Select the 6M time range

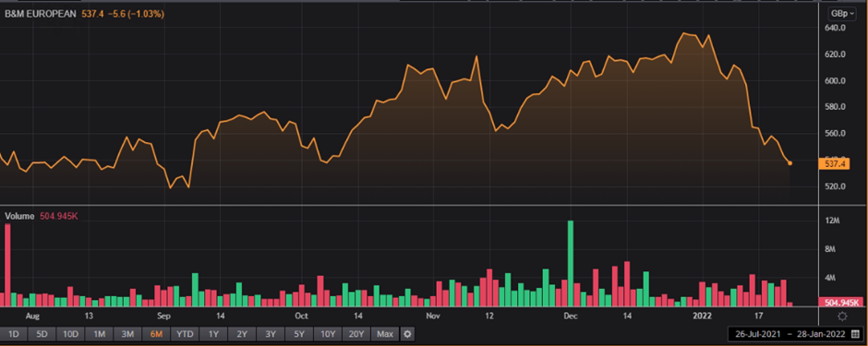click(156, 334)
